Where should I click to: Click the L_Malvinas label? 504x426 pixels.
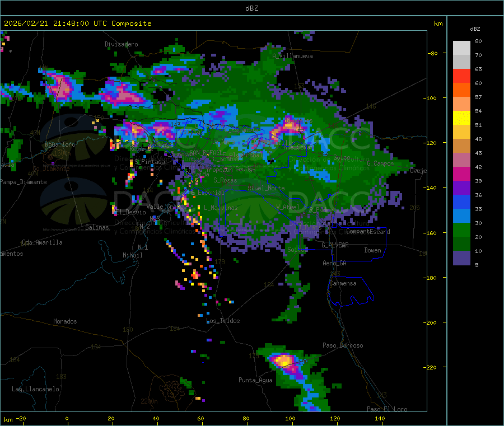pyautogui.click(x=221, y=208)
